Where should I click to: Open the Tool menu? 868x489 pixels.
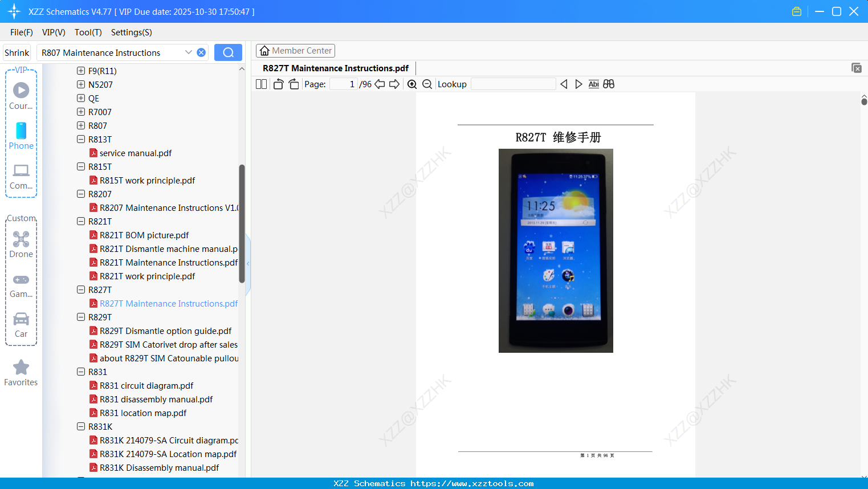pos(88,32)
